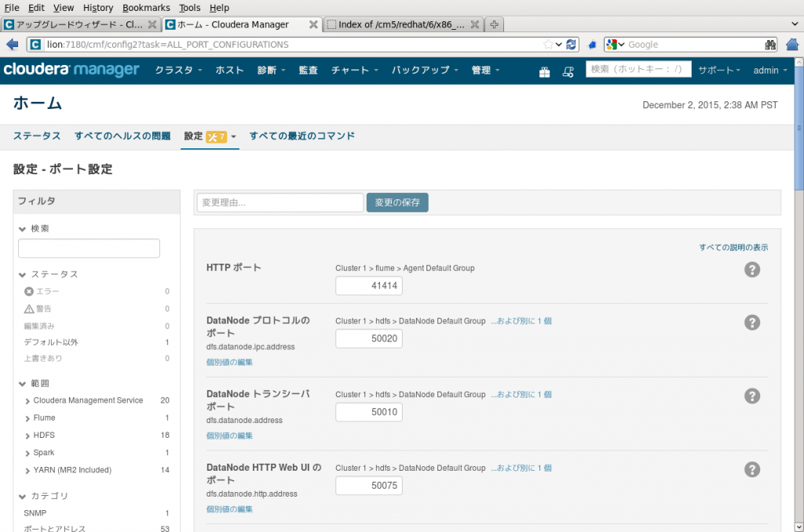The width and height of the screenshot is (804, 532).
Task: Focus the HTTP ポート value field 41414
Action: tap(369, 286)
